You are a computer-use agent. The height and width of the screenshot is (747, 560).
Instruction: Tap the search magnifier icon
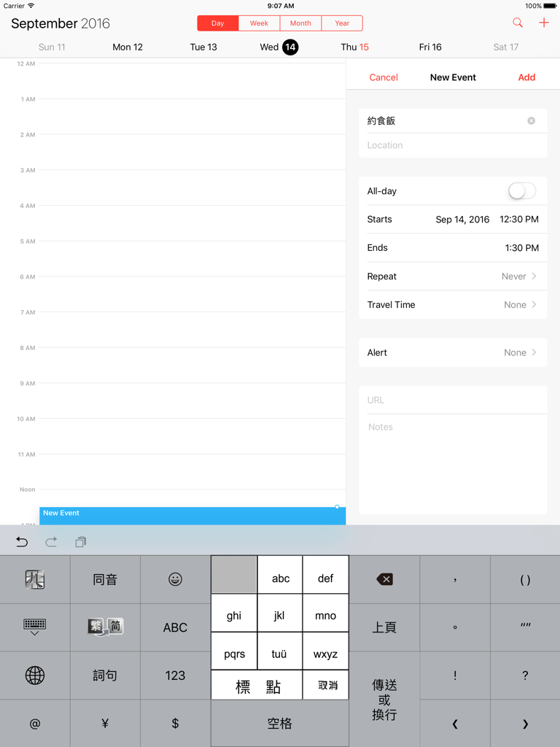tap(518, 23)
